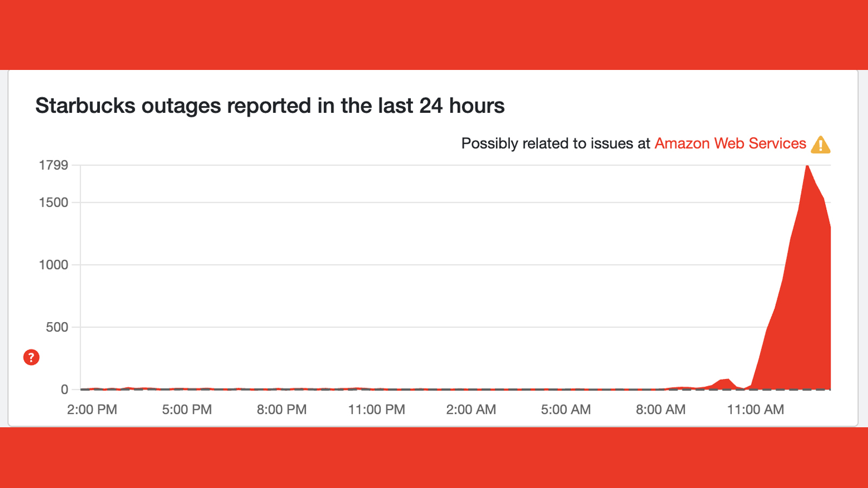
Task: Click the 'Possibly related to issues at' text
Action: [x=556, y=144]
